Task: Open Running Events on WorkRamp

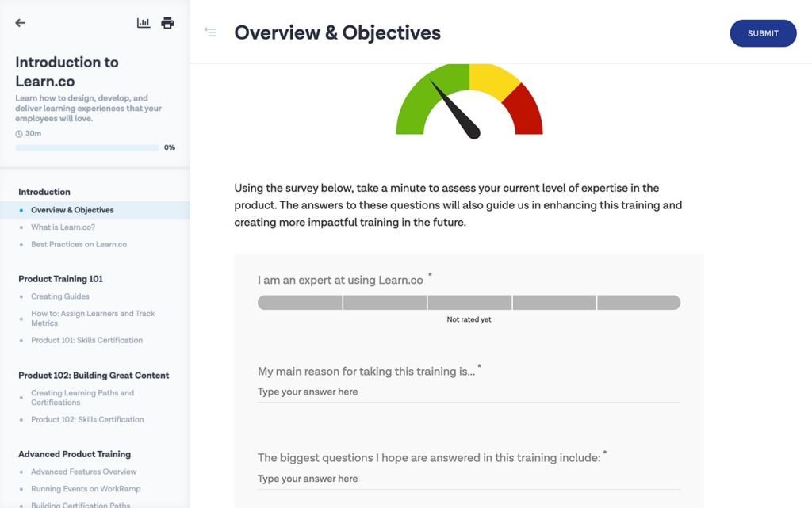Action: pyautogui.click(x=86, y=489)
